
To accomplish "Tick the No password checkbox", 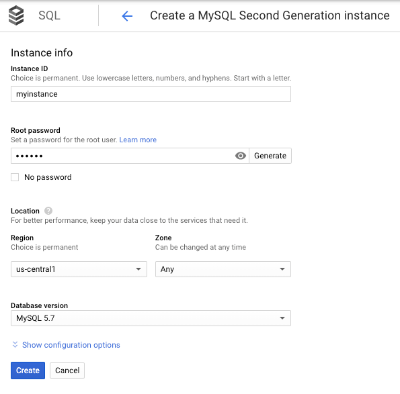I will click(x=15, y=177).
